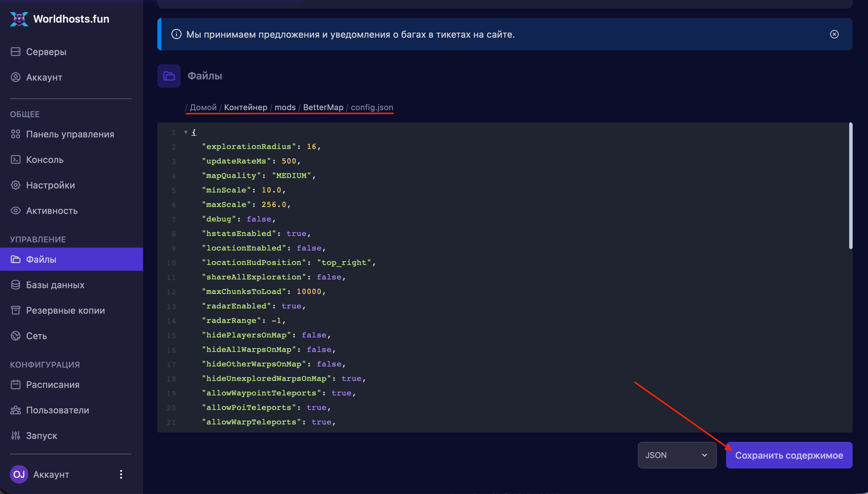868x494 pixels.
Task: Collapse the JSON root fold triangle
Action: (x=186, y=132)
